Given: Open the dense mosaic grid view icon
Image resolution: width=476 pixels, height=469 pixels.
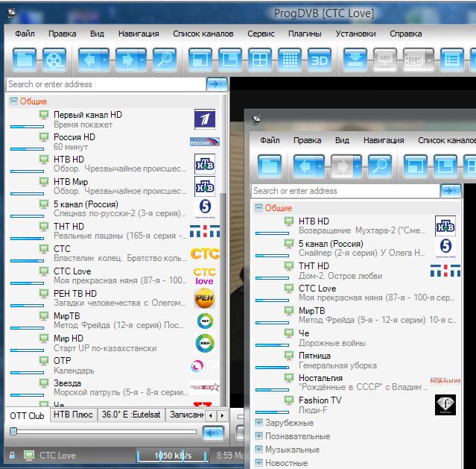Looking at the screenshot, I should [289, 60].
